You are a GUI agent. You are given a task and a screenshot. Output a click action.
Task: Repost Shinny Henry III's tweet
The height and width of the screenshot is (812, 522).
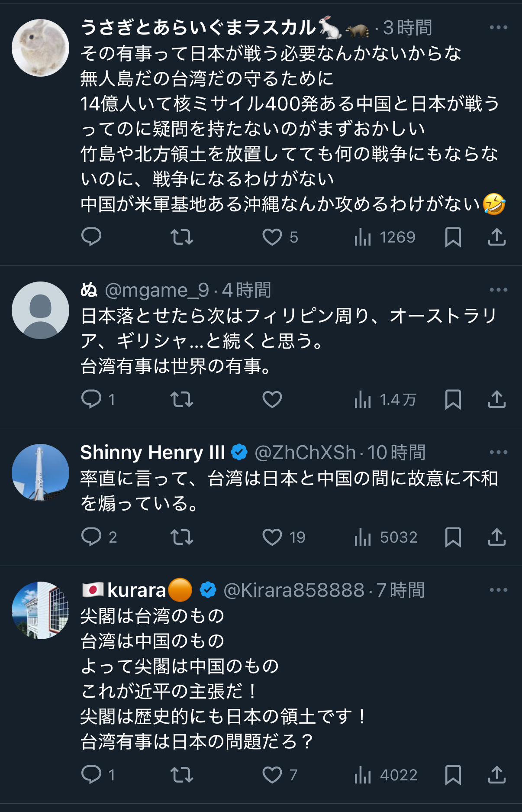(x=182, y=537)
